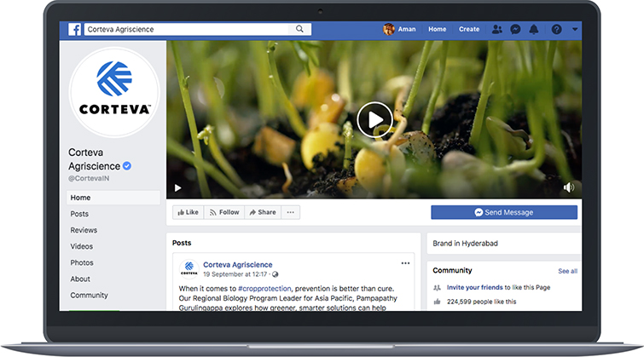Open the Posts sidebar tab
This screenshot has width=644, height=357.
pos(79,214)
